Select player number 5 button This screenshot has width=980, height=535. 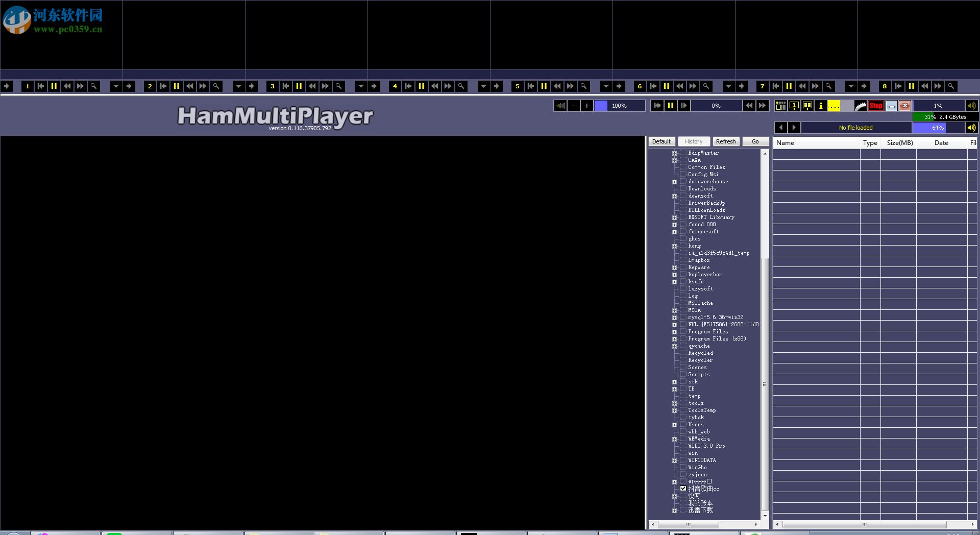tap(518, 86)
